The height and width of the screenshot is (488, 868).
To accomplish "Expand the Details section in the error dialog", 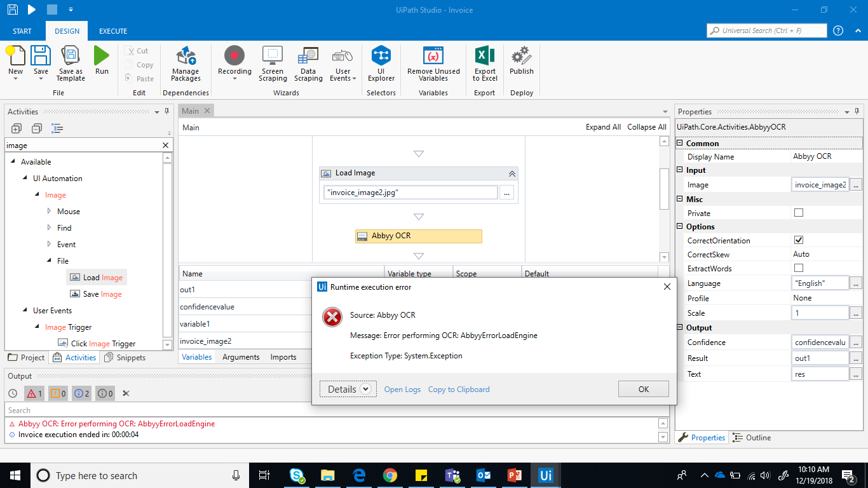I will [348, 389].
